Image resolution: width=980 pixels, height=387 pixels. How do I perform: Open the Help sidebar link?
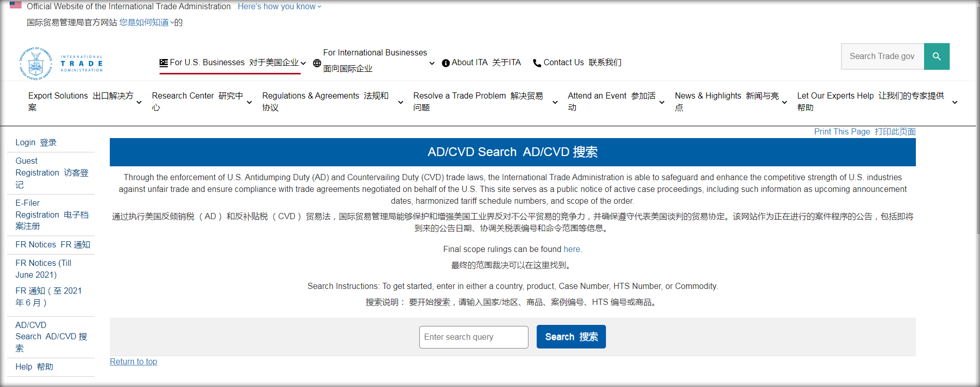pos(34,367)
